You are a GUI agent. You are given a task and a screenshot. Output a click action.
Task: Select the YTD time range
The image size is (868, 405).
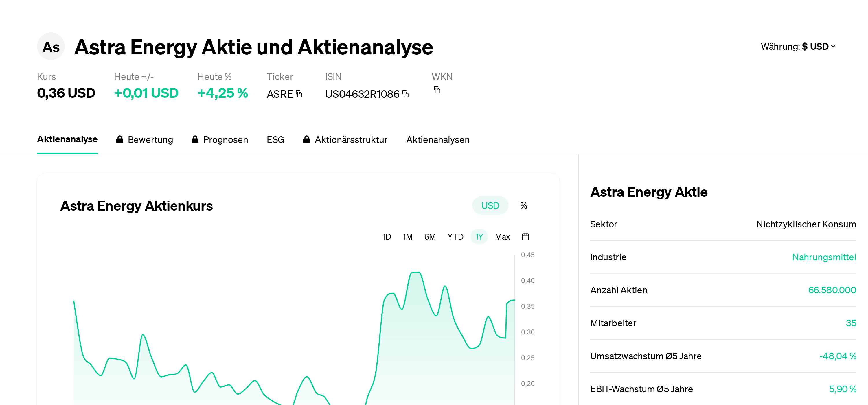[x=455, y=237]
